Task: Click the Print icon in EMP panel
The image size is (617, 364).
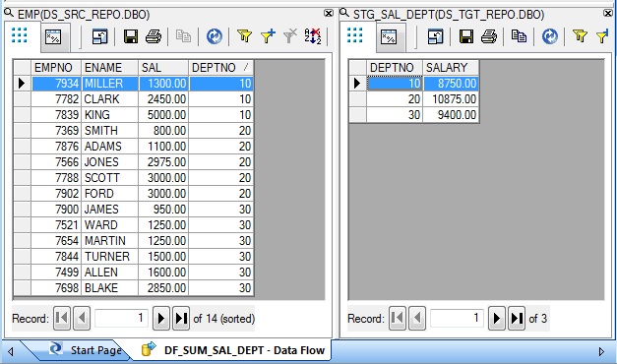Action: (x=154, y=36)
